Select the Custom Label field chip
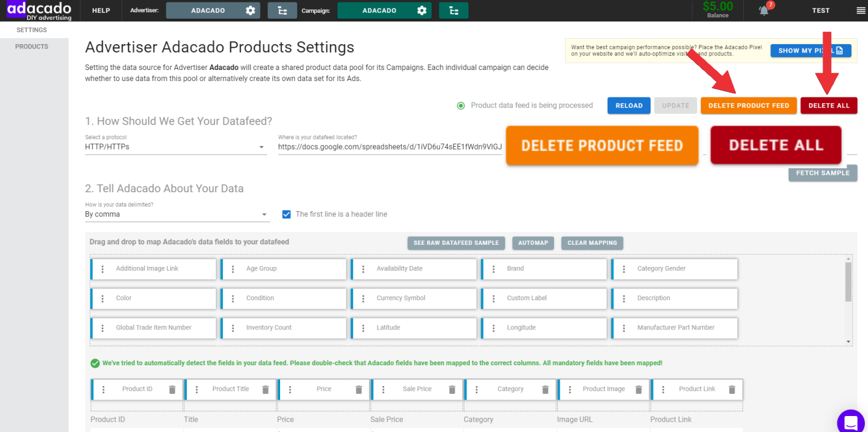Image resolution: width=868 pixels, height=432 pixels. [x=544, y=298]
